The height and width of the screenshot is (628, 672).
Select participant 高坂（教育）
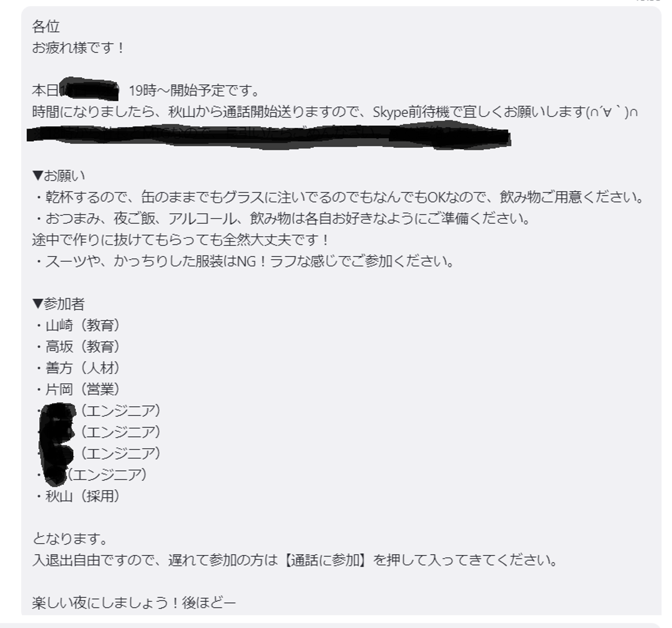77,347
